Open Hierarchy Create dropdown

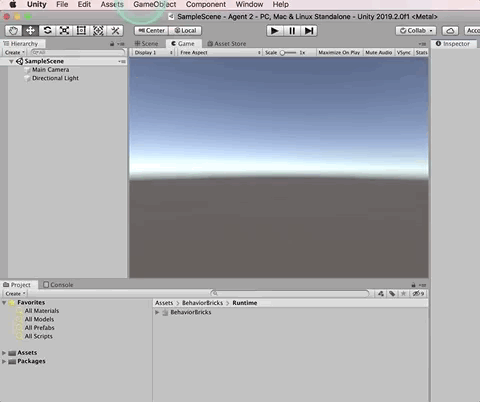[x=15, y=53]
